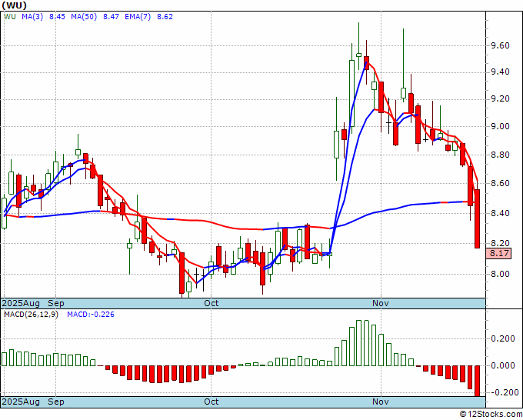523x420 pixels.
Task: Open the 12Stocks.com credit link
Action: coord(491,415)
